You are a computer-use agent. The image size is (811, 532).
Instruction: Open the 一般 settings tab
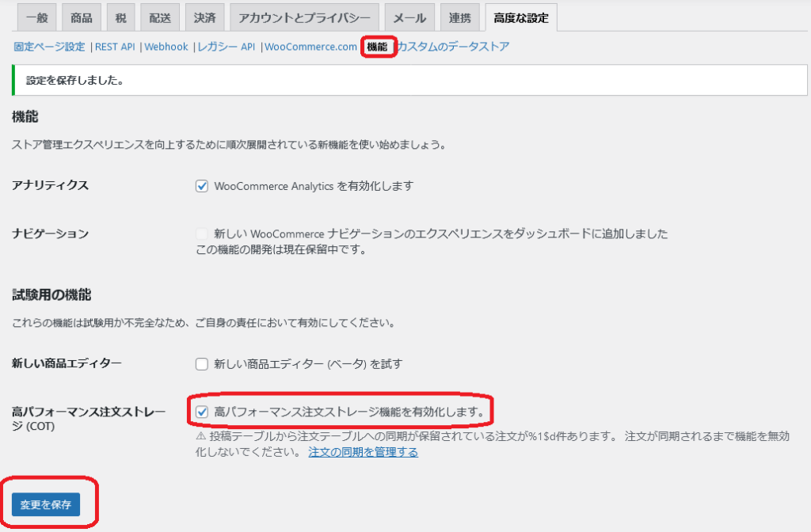tap(36, 17)
